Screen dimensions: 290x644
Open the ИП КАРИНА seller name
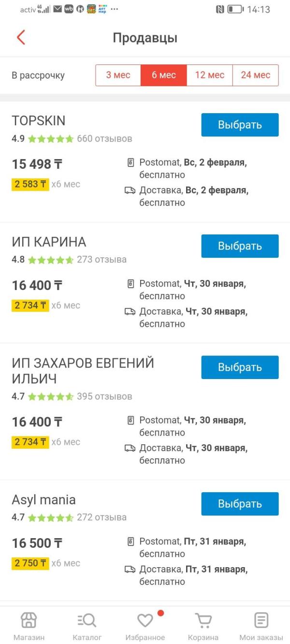tap(49, 242)
